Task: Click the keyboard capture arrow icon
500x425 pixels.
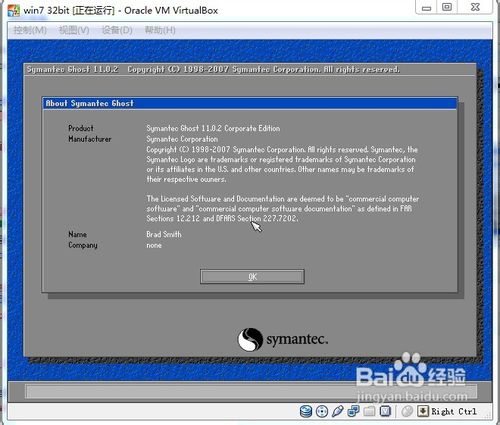Action: tap(423, 411)
